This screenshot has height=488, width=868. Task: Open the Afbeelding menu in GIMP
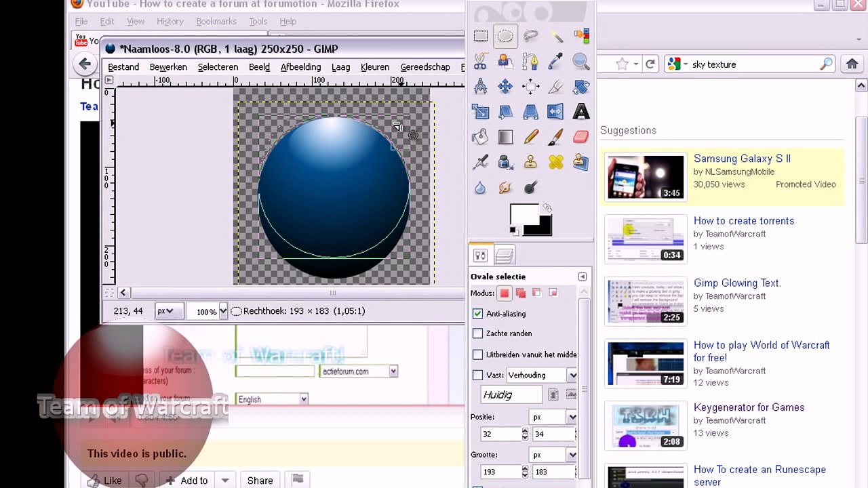pyautogui.click(x=300, y=67)
